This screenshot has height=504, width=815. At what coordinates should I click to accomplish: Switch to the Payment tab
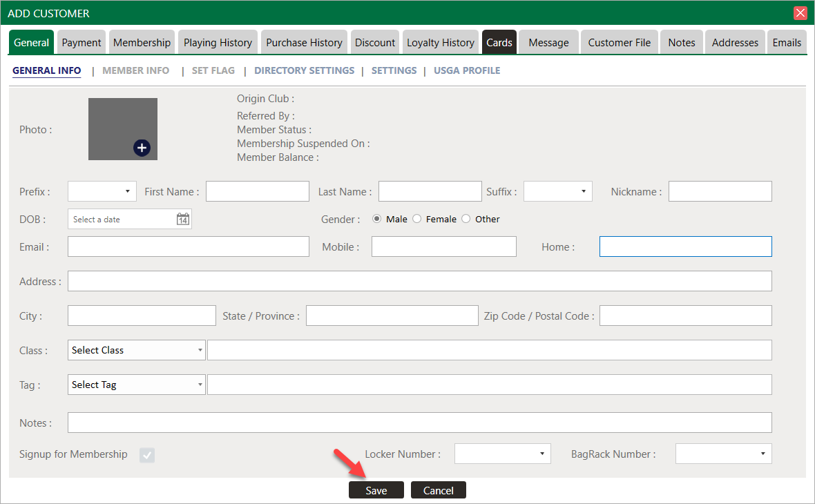point(81,42)
